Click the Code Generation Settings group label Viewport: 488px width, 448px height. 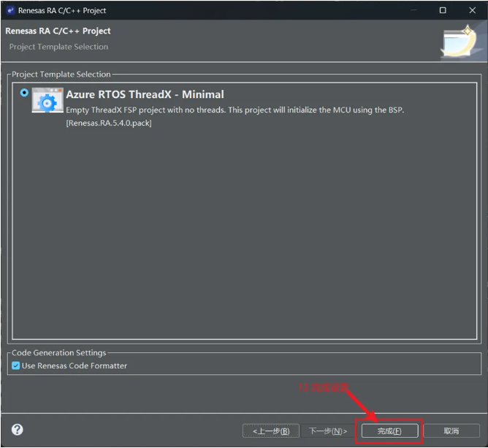(x=59, y=353)
